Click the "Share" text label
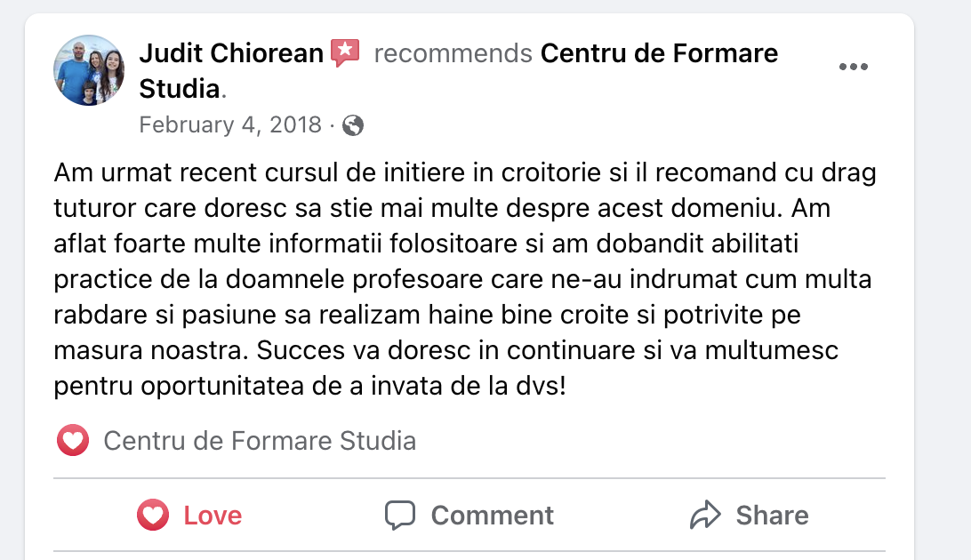 point(772,516)
